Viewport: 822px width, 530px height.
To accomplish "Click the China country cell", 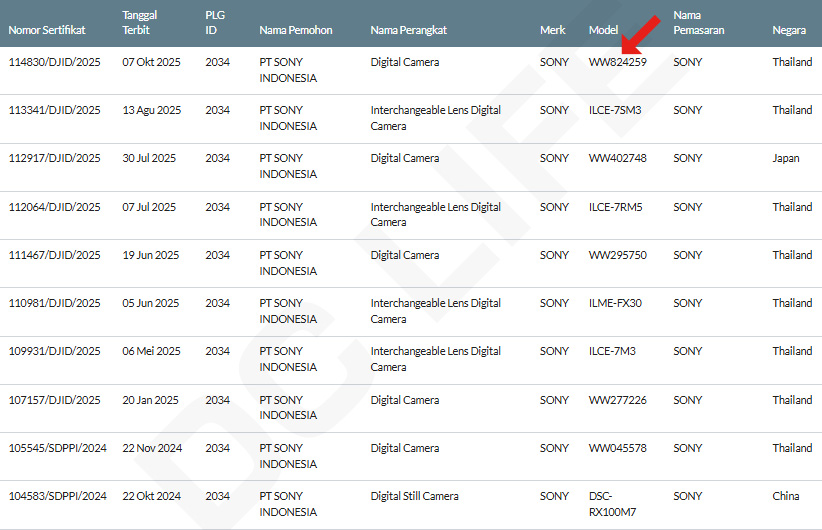I will coord(785,496).
